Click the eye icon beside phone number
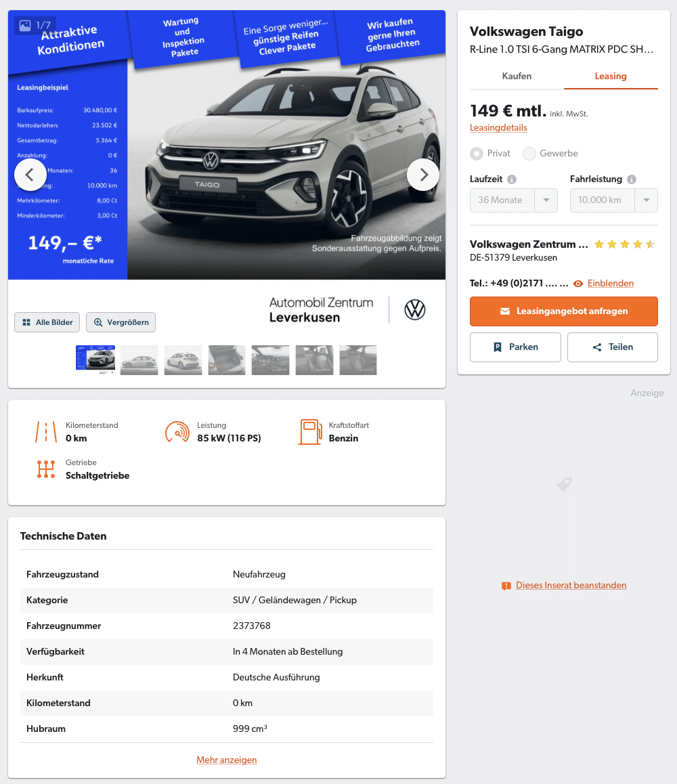The width and height of the screenshot is (677, 784). tap(578, 284)
